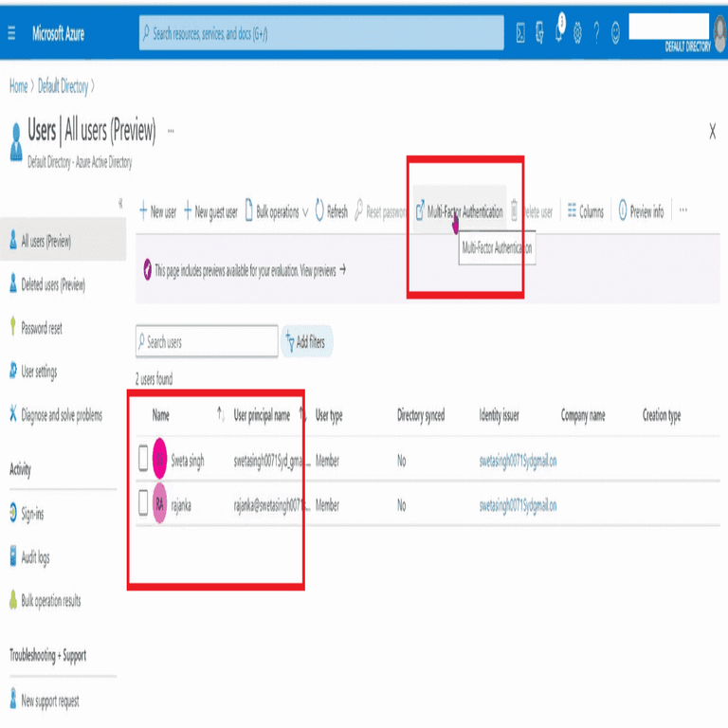Image resolution: width=728 pixels, height=728 pixels.
Task: Expand Bulk operations dropdown
Action: point(276,211)
